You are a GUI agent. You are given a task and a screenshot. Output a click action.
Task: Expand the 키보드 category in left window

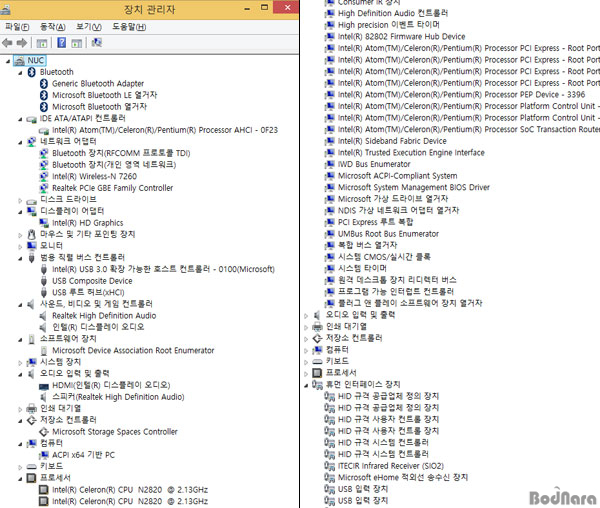click(20, 467)
